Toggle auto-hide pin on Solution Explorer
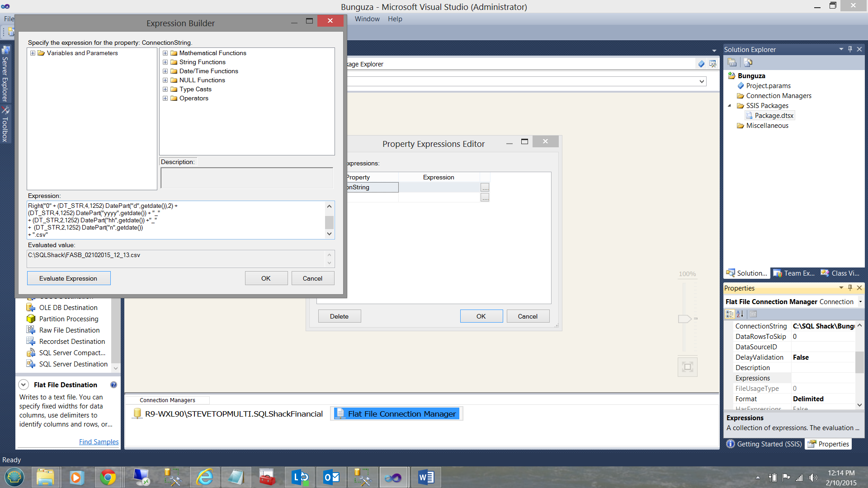Image resolution: width=868 pixels, height=488 pixels. point(850,49)
